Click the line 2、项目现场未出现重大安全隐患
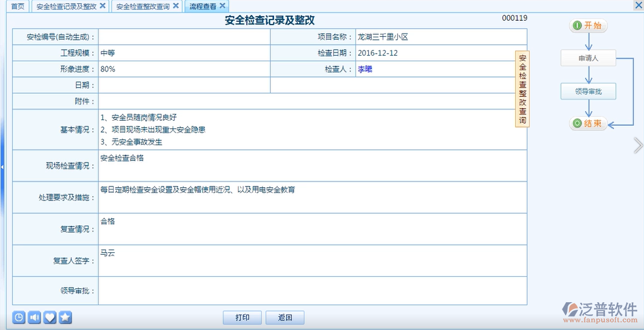This screenshot has height=330, width=644. pyautogui.click(x=153, y=130)
